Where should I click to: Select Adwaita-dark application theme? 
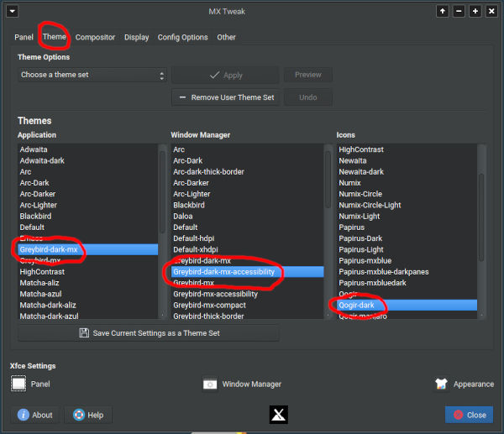pyautogui.click(x=87, y=160)
